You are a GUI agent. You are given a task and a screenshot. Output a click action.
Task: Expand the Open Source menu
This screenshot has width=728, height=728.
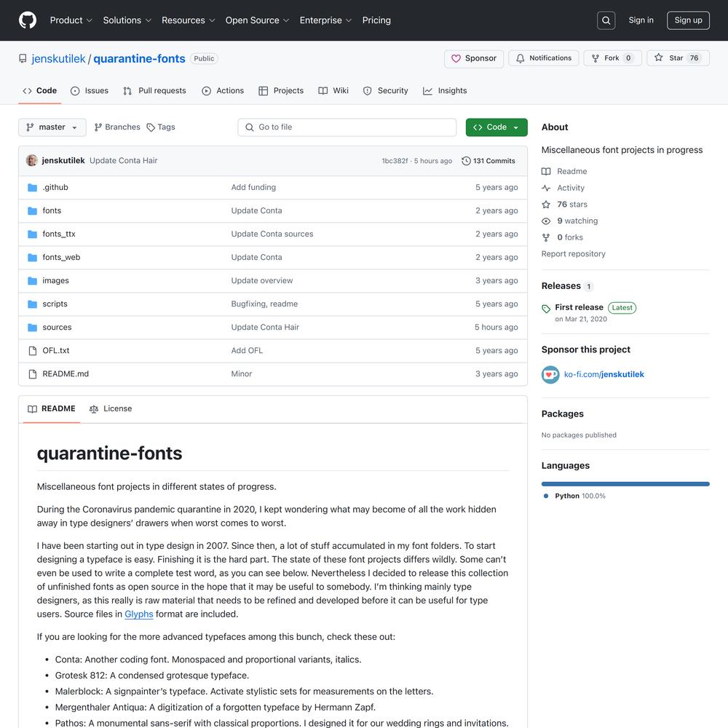click(x=257, y=20)
